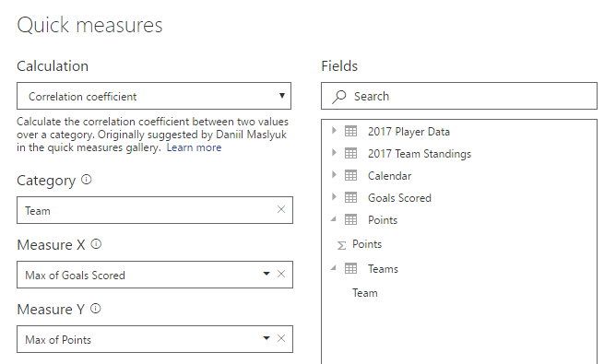Click the table icon for Points table

[x=350, y=219]
